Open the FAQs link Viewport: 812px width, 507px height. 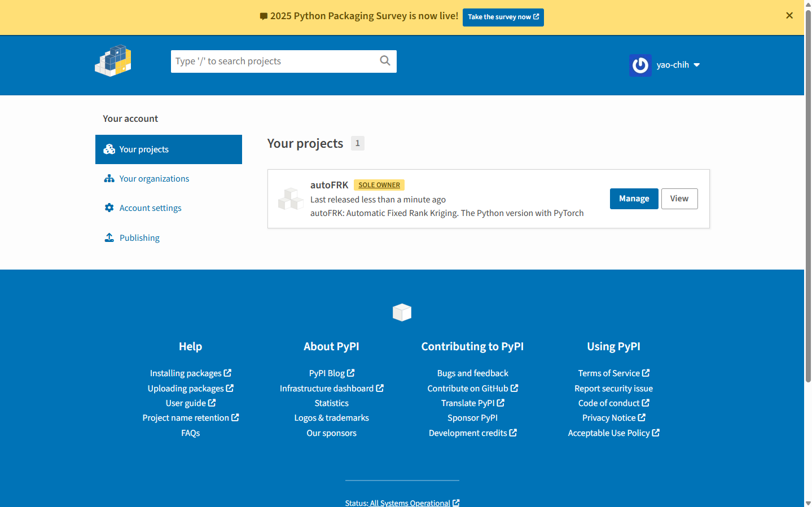click(x=191, y=433)
